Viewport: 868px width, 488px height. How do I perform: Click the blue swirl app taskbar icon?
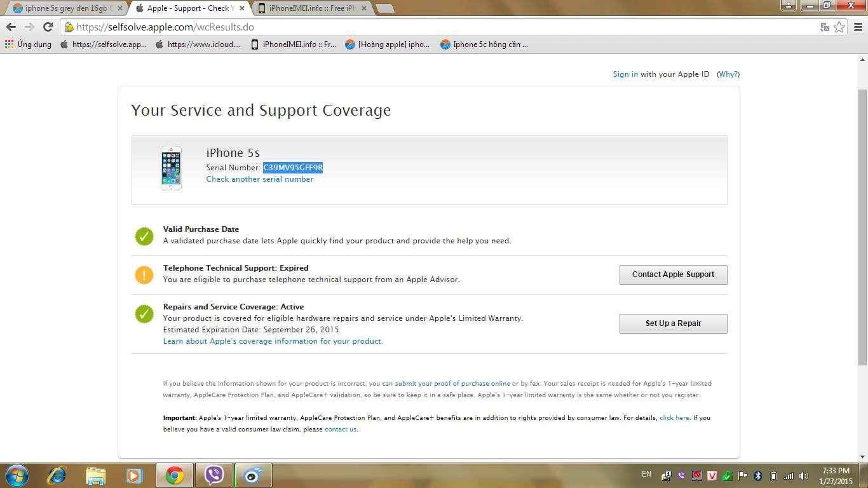pos(253,475)
